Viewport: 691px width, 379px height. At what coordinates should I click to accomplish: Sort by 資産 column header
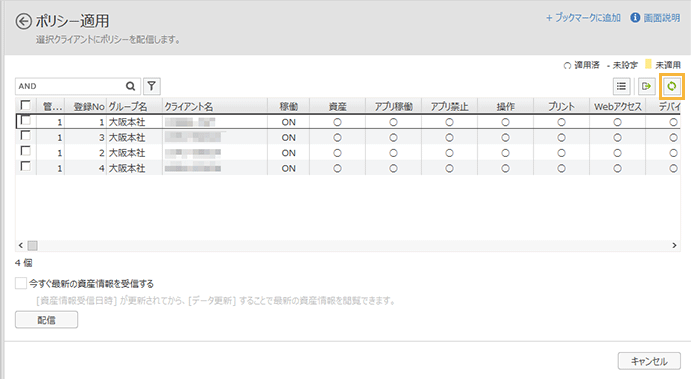pyautogui.click(x=338, y=106)
